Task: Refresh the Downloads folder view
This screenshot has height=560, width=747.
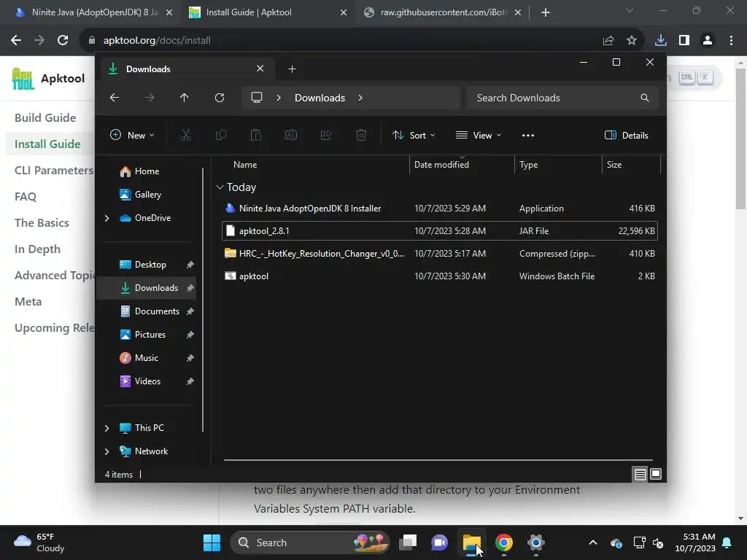Action: [219, 98]
